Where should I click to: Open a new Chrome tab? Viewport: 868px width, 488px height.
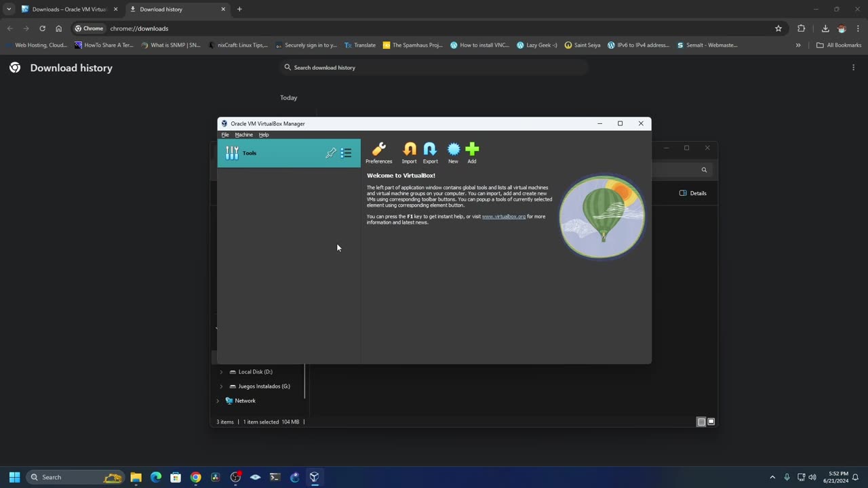(239, 9)
